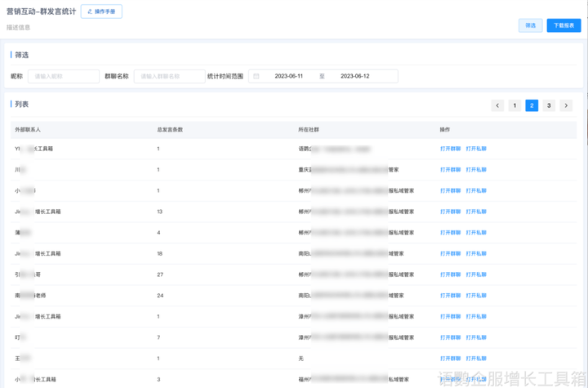
Task: Jump to page 3 in pagination
Action: pyautogui.click(x=549, y=105)
